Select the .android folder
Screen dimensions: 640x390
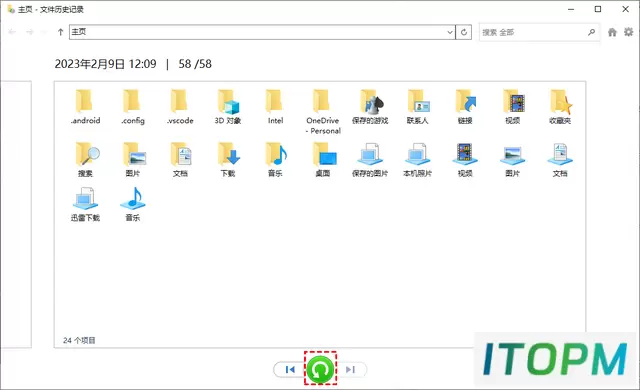click(85, 107)
